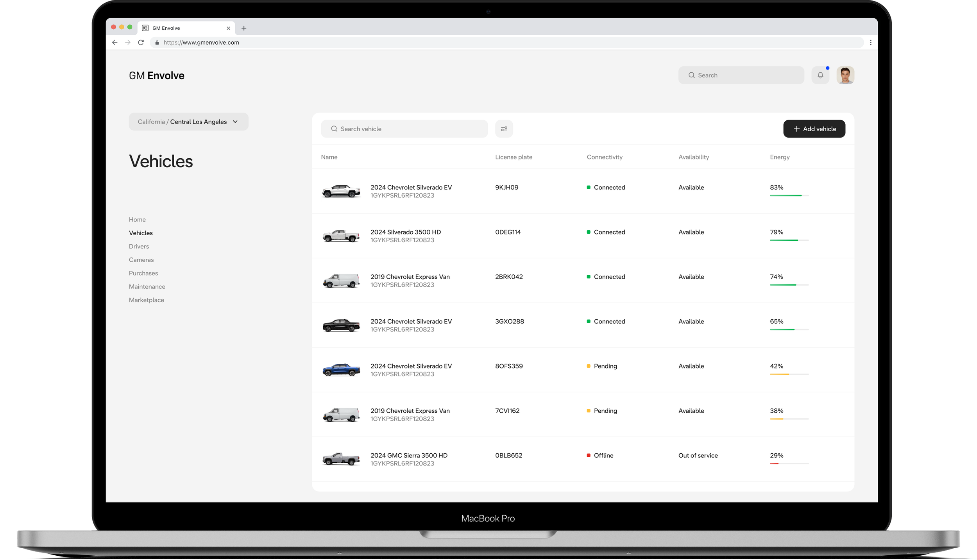The width and height of the screenshot is (977, 560).
Task: Click the blue Silverado EV thumbnail
Action: (341, 369)
